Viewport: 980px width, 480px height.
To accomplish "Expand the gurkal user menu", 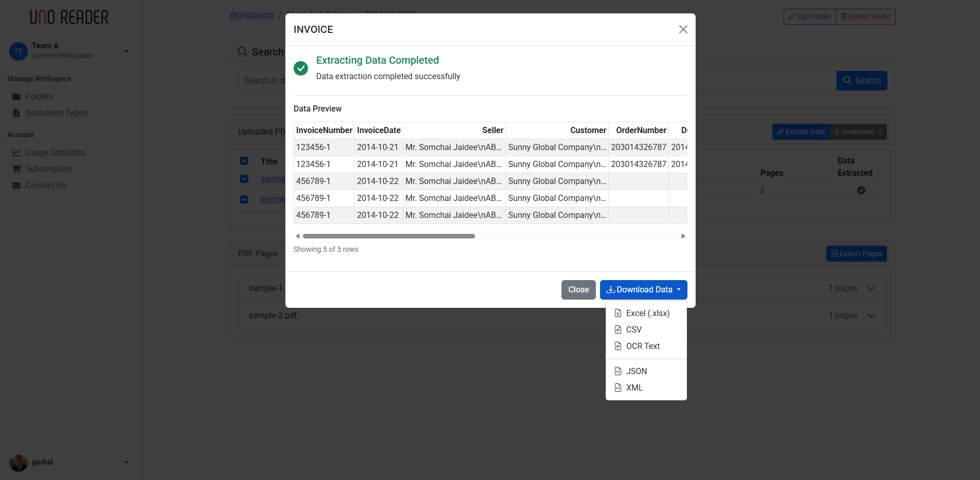I will 126,463.
